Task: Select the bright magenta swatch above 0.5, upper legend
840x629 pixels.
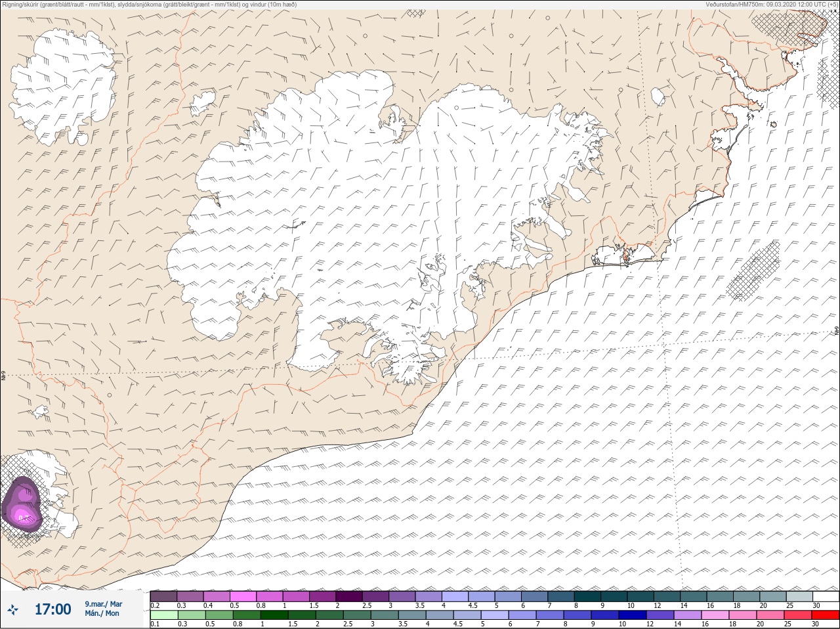Action: point(243,596)
